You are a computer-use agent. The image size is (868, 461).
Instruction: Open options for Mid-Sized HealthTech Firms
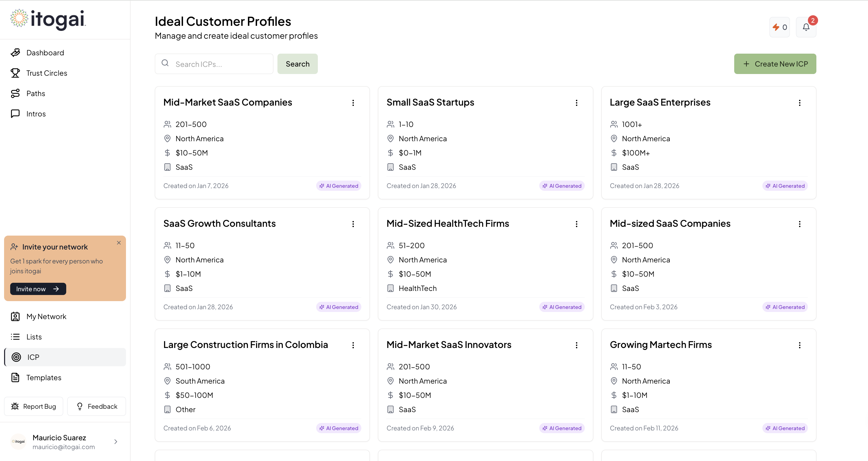(x=576, y=224)
